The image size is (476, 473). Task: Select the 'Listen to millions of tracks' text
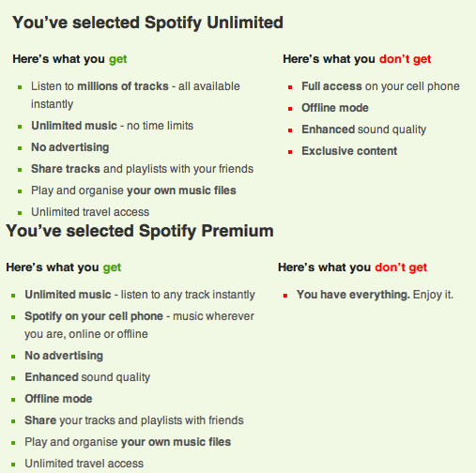click(100, 86)
